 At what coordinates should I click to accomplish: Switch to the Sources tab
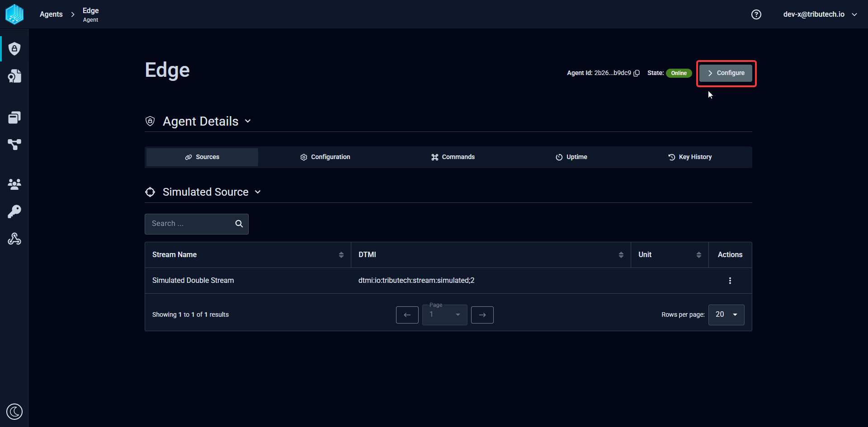tap(202, 157)
